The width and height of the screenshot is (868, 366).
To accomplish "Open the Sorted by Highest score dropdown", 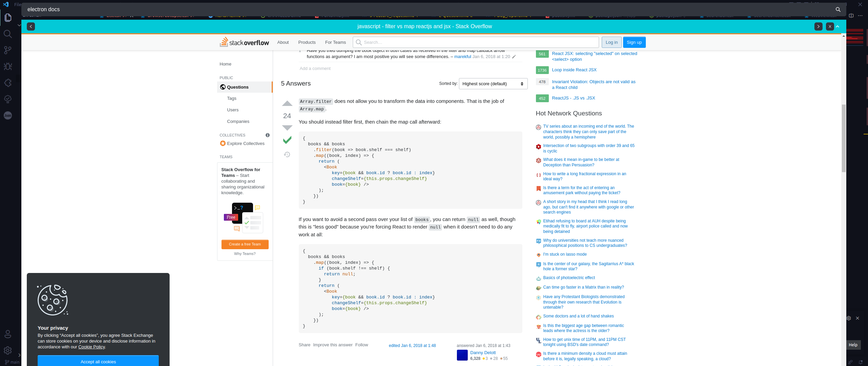I will tap(493, 84).
